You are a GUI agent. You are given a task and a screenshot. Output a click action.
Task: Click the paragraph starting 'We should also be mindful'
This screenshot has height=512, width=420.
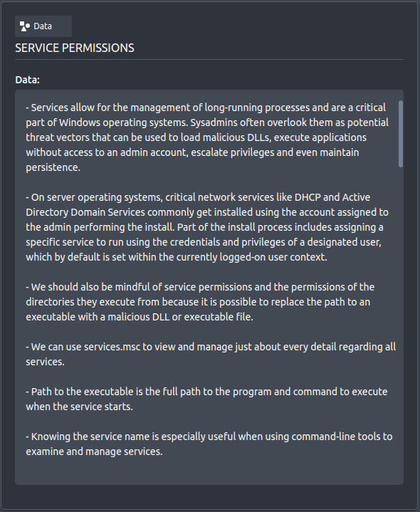[x=200, y=302]
